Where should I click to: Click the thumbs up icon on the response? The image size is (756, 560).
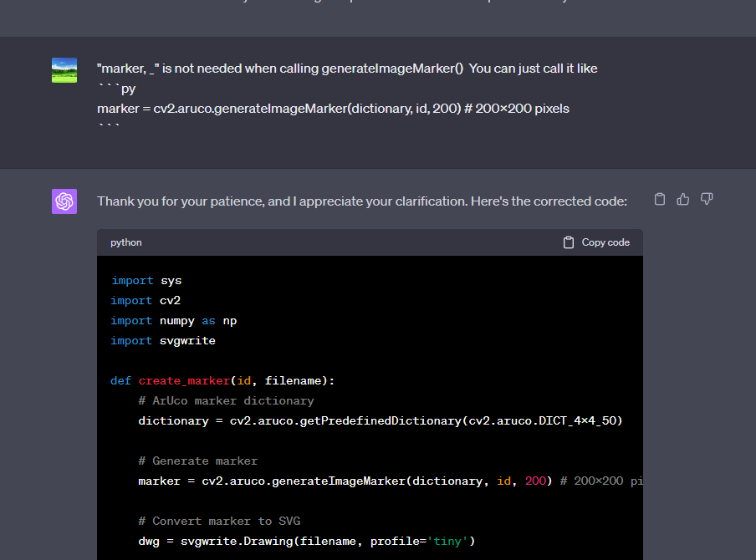683,199
